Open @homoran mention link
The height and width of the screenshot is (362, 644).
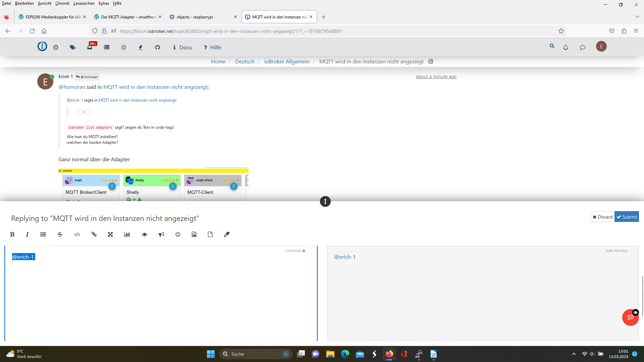coord(72,87)
